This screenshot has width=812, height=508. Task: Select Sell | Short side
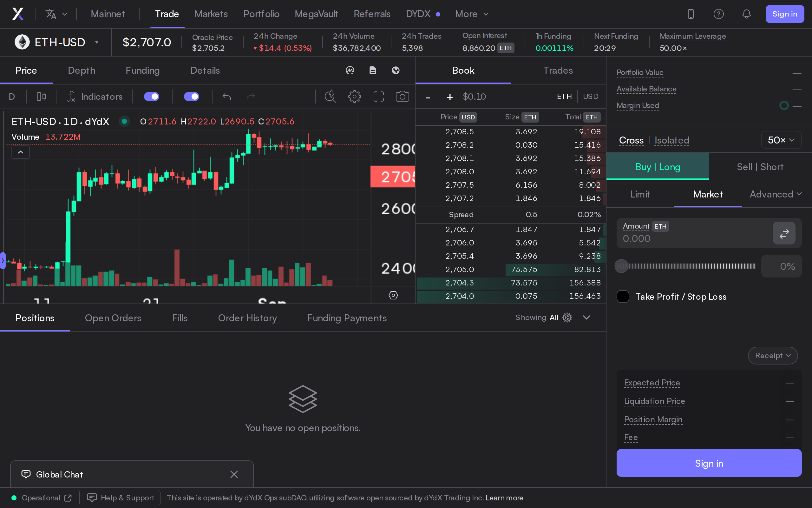760,167
